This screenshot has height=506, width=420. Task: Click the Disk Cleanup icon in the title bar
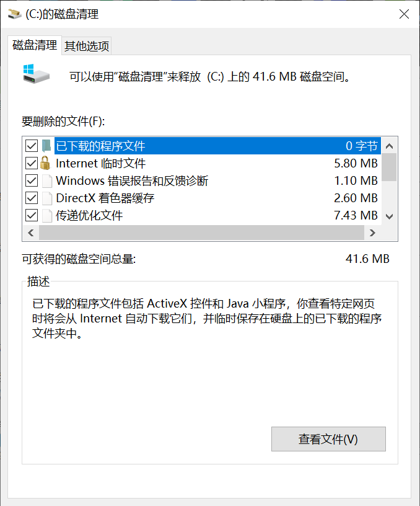click(14, 13)
